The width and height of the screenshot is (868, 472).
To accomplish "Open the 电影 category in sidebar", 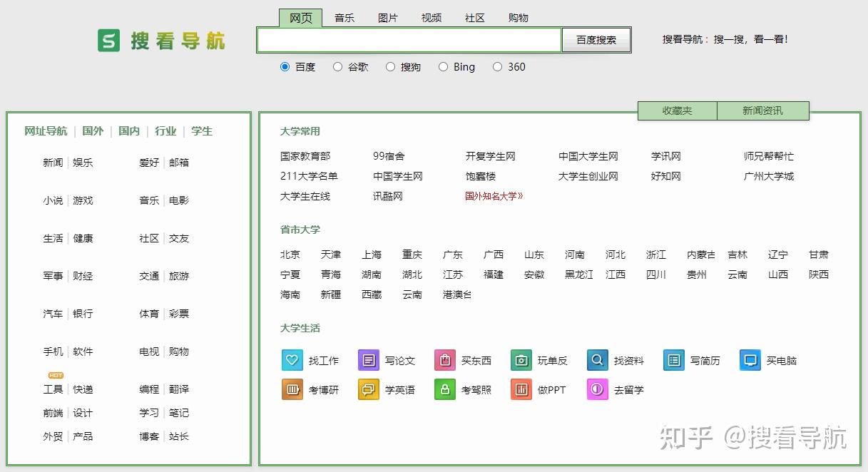I will click(x=179, y=200).
